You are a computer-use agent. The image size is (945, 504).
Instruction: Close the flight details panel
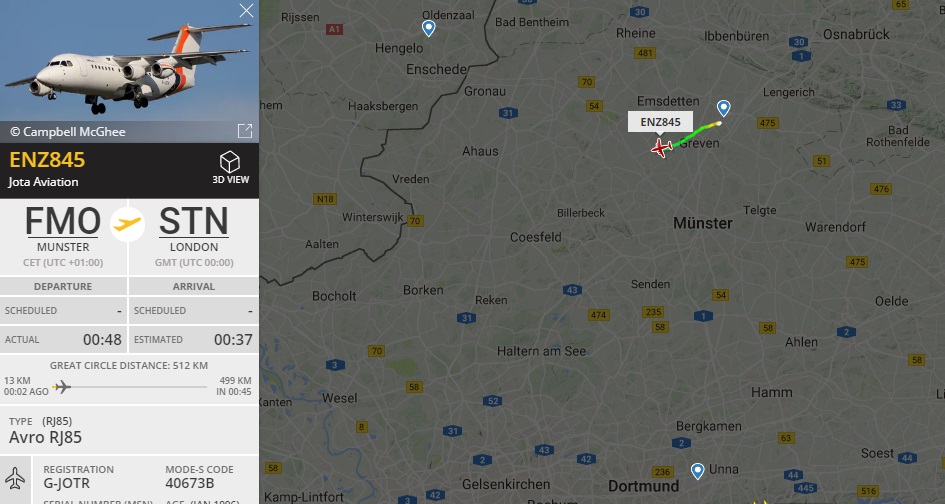(246, 10)
